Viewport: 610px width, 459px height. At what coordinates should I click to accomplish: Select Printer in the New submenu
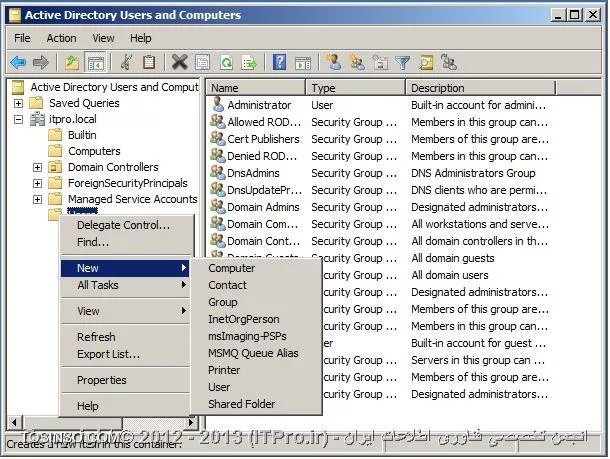[256, 370]
